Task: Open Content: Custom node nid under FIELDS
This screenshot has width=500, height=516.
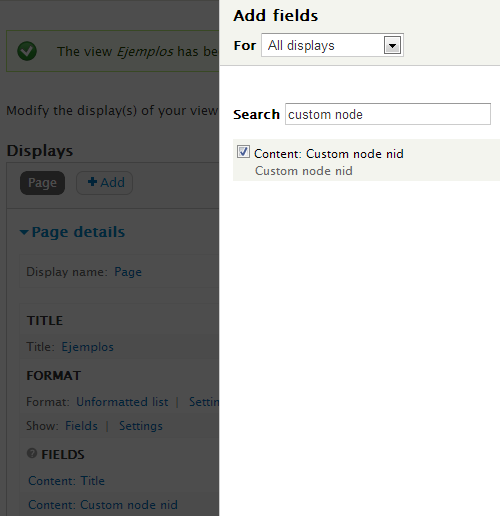Action: point(103,505)
